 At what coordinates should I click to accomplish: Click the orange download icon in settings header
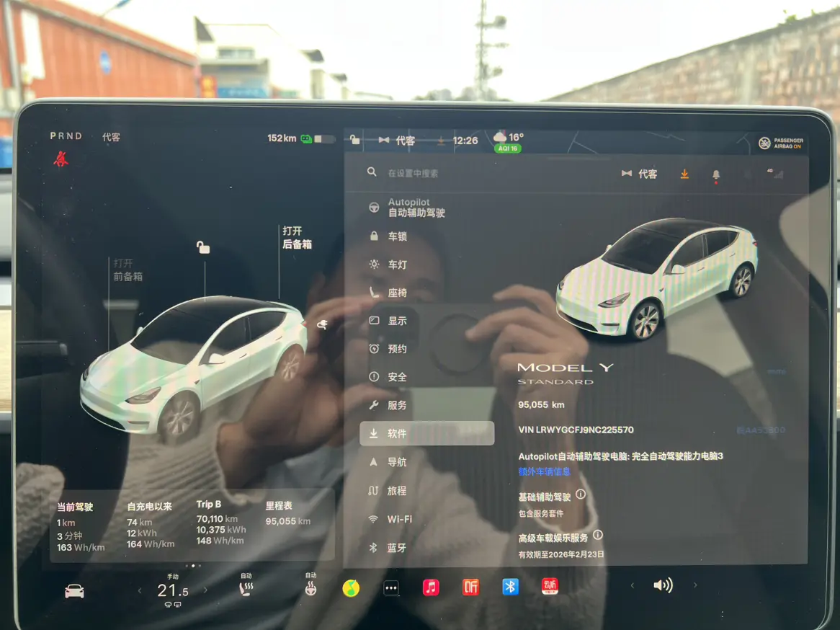click(684, 174)
